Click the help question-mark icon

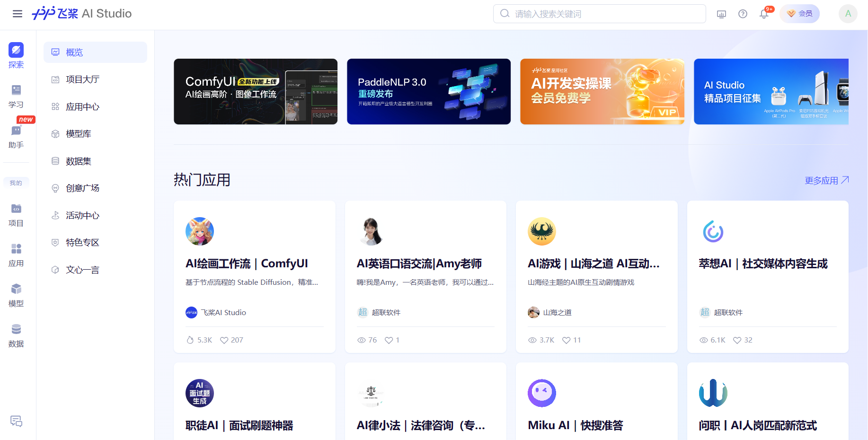tap(743, 14)
